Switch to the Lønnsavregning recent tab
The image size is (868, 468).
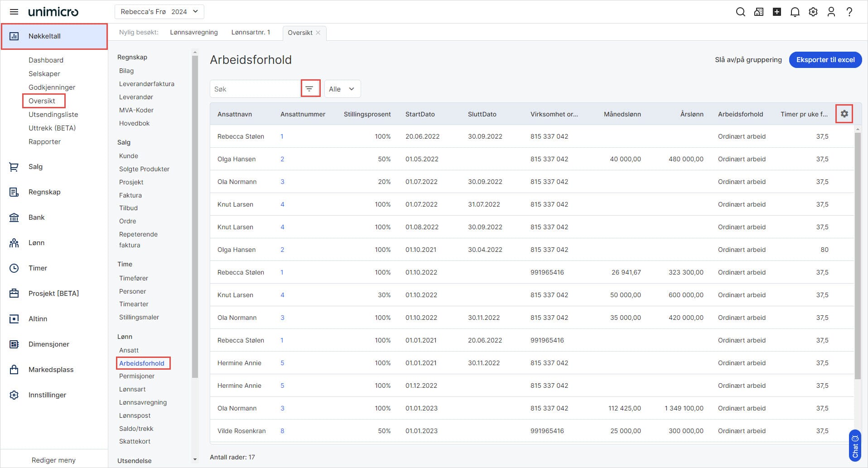click(194, 33)
